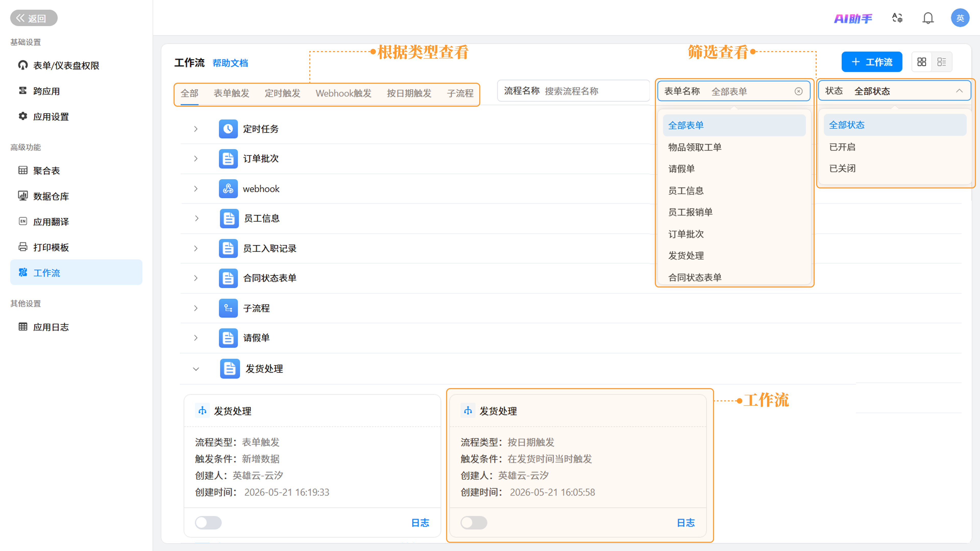
Task: Choose 物品领取工单 in form dropdown
Action: (734, 147)
